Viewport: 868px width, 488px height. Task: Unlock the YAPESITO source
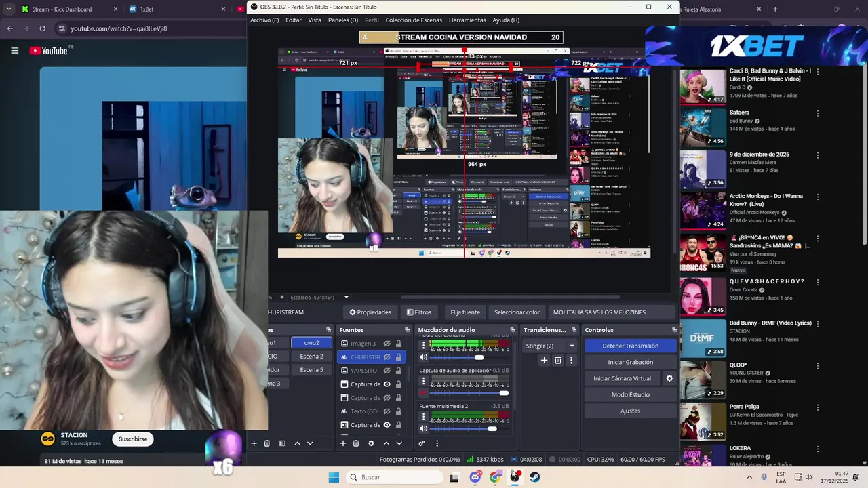tap(399, 371)
